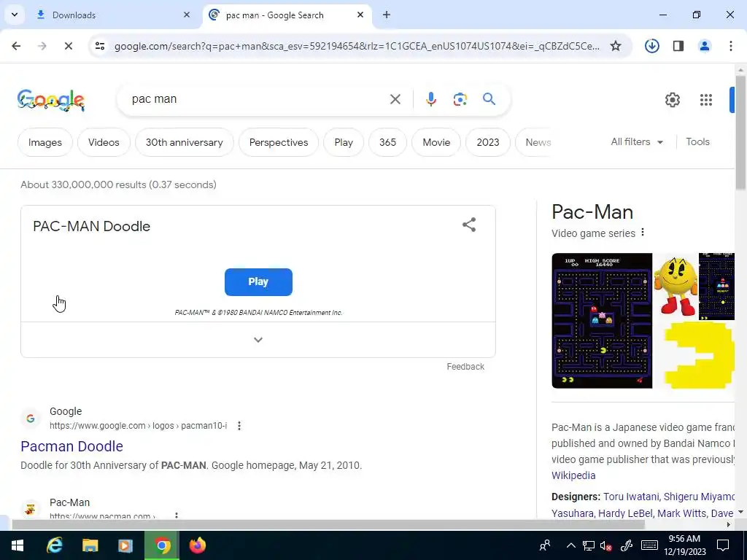Open the notification center icon

[x=723, y=545]
